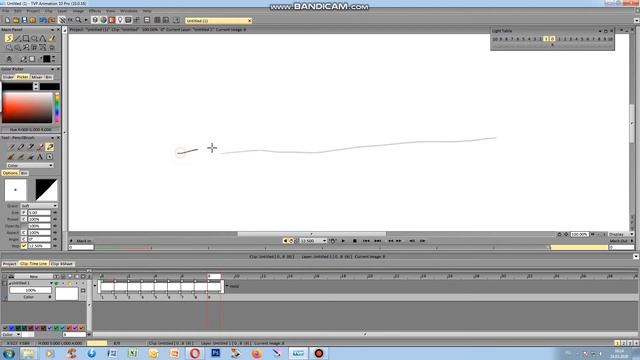640x360 pixels.
Task: Click inside the red color gradient field
Action: coord(28,107)
